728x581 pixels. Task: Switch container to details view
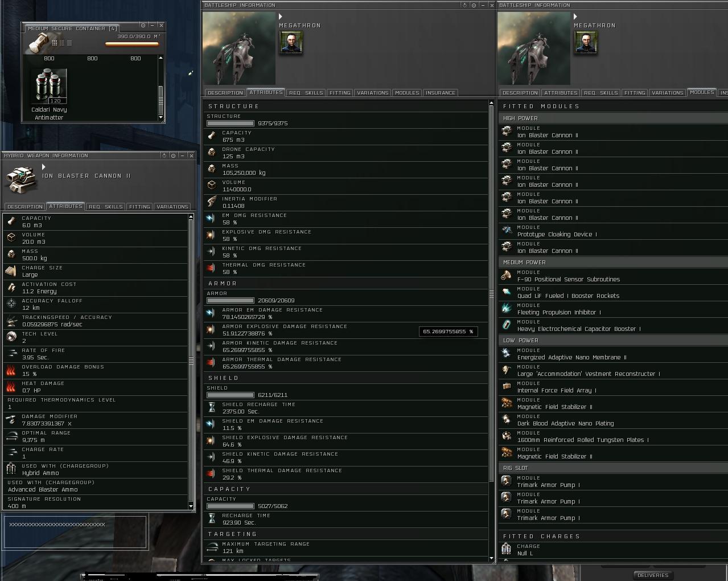(62, 42)
